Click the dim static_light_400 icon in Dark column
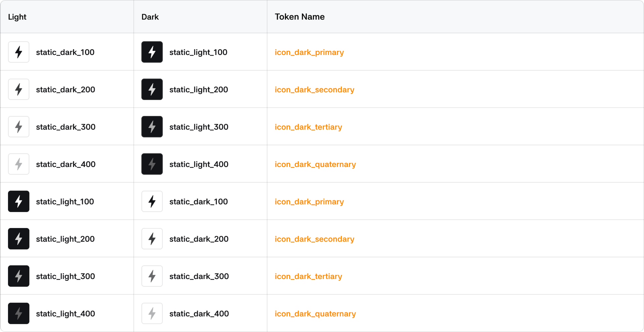Viewport: 644px width, 332px height. [x=152, y=164]
